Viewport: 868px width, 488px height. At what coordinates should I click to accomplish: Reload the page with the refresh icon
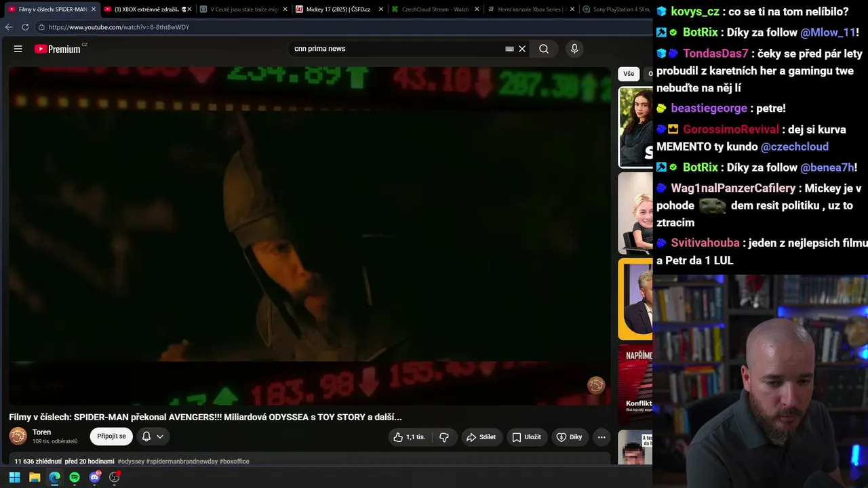coord(25,27)
